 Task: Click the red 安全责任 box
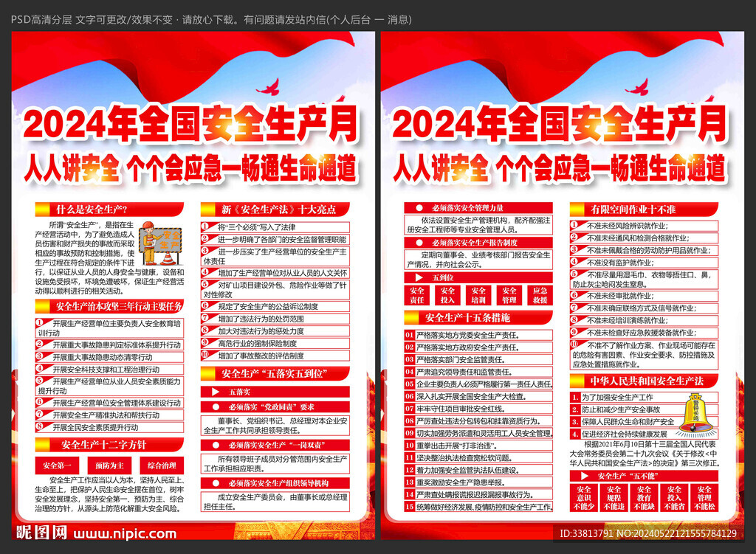[416, 295]
